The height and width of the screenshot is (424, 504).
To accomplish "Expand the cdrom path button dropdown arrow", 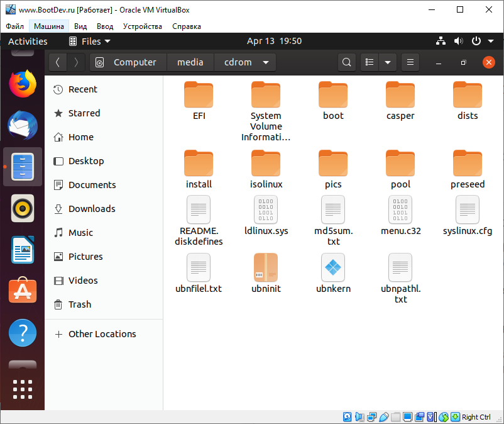I will pos(266,62).
